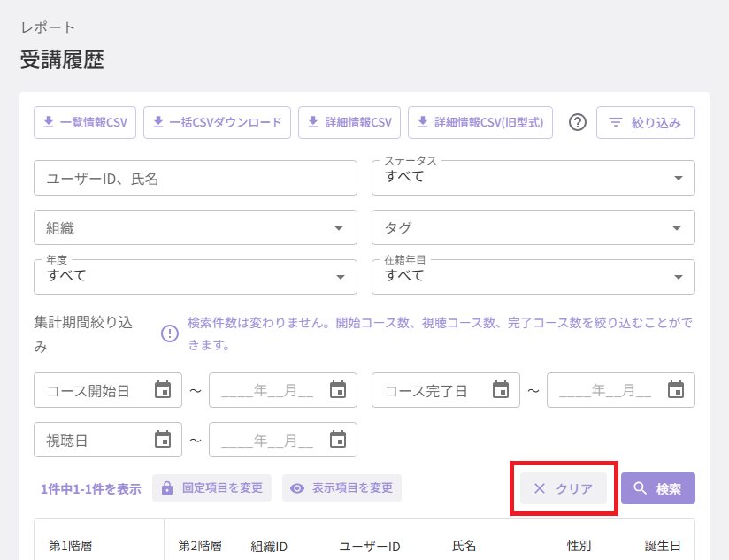This screenshot has width=729, height=560.
Task: Open the タグ dropdown
Action: point(533,227)
